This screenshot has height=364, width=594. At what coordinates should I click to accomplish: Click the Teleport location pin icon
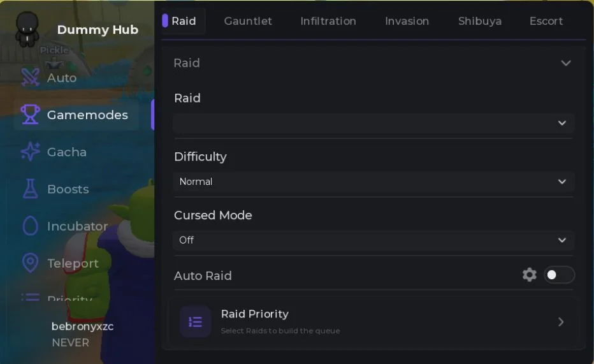[x=30, y=263]
